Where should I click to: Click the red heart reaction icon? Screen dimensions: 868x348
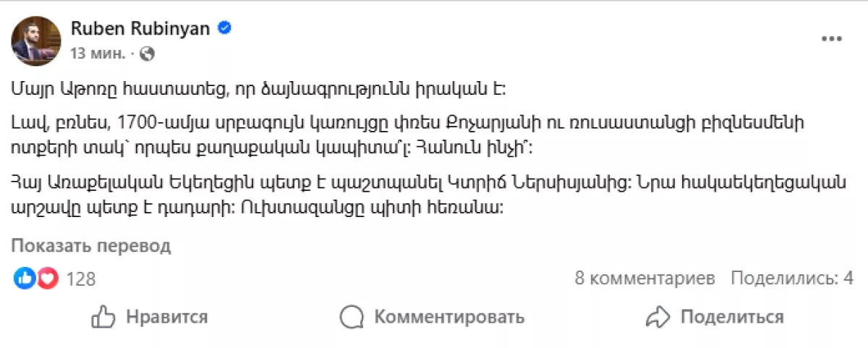tap(47, 279)
